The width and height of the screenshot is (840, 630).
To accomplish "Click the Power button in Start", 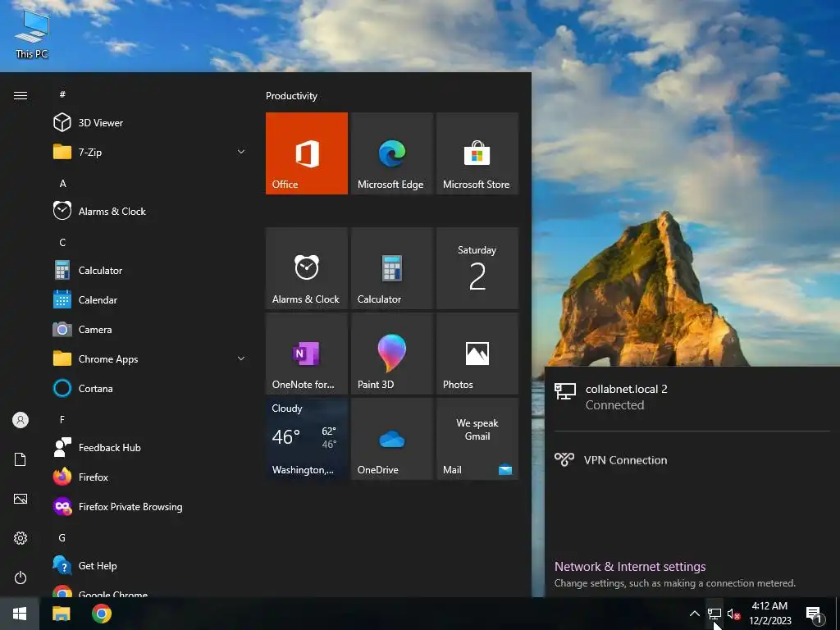I will [21, 577].
